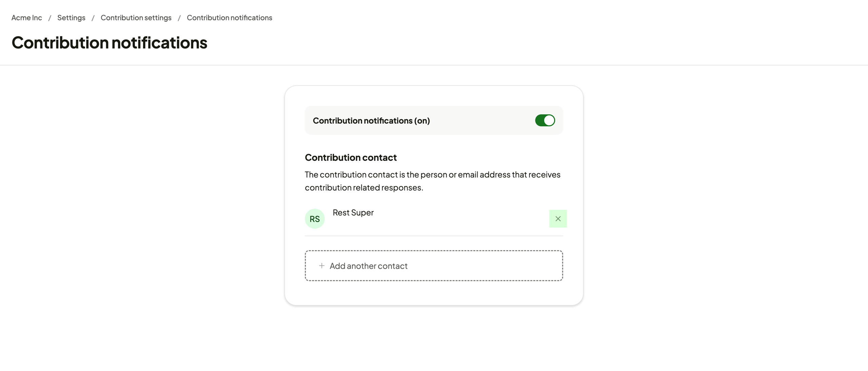Select the Contribution notifications breadcrumb item
This screenshot has height=371, width=868.
[x=229, y=17]
